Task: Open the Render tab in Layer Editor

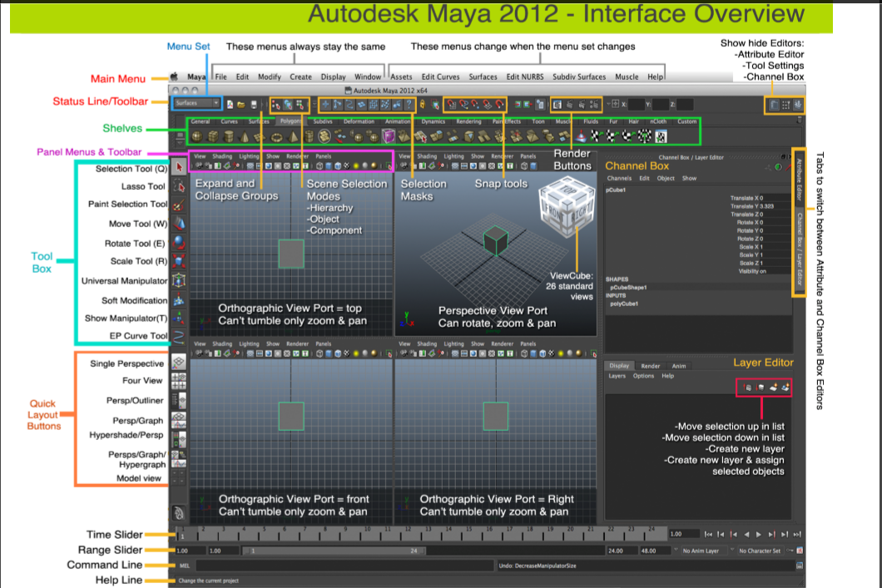Action: click(x=650, y=366)
